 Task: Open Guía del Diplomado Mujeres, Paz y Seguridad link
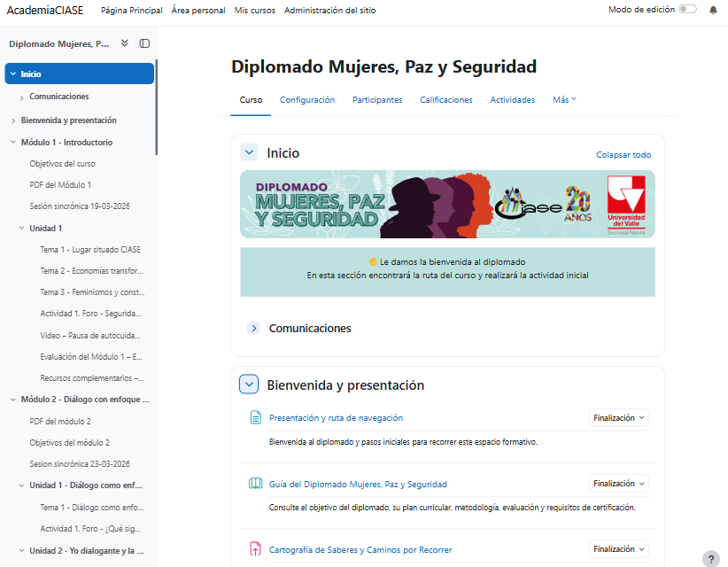click(x=358, y=484)
